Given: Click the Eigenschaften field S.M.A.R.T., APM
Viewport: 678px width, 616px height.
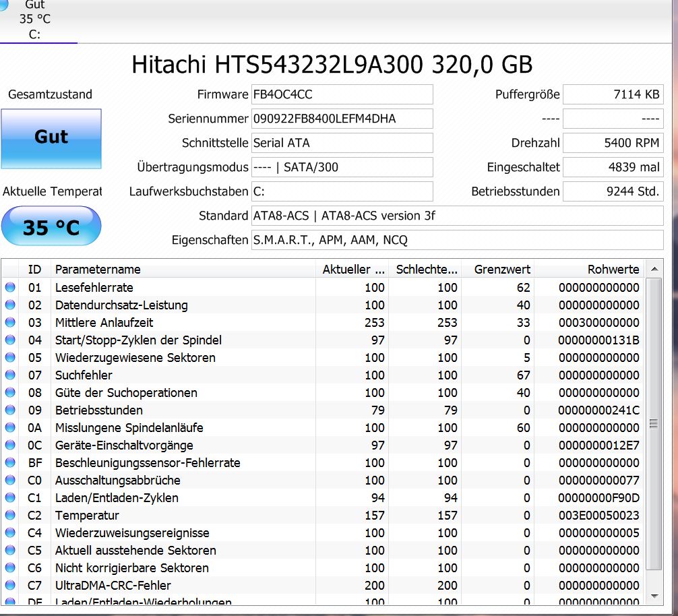Looking at the screenshot, I should coord(458,239).
